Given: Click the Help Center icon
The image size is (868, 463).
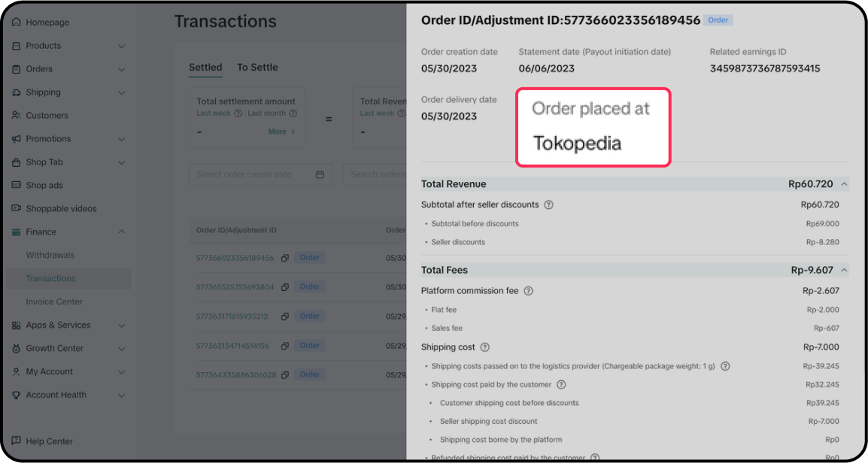Looking at the screenshot, I should 17,441.
